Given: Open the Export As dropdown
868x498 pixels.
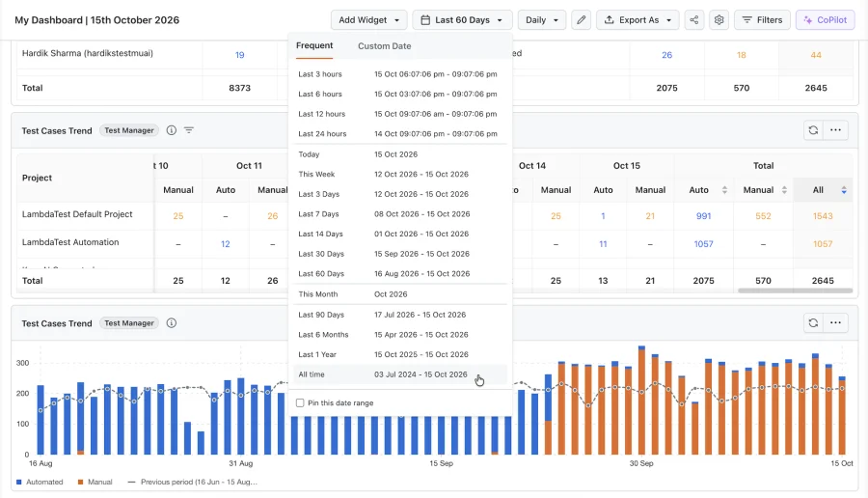Looking at the screenshot, I should click(637, 20).
